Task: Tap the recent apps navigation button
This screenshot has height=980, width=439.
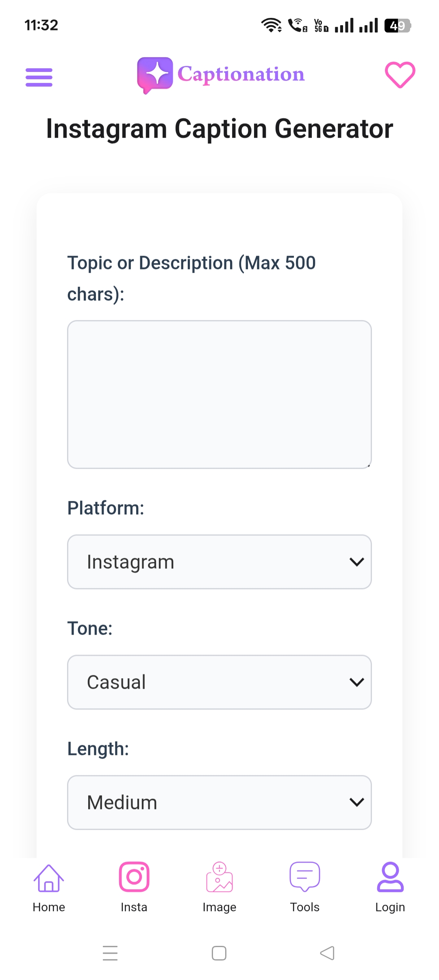Action: click(x=110, y=953)
